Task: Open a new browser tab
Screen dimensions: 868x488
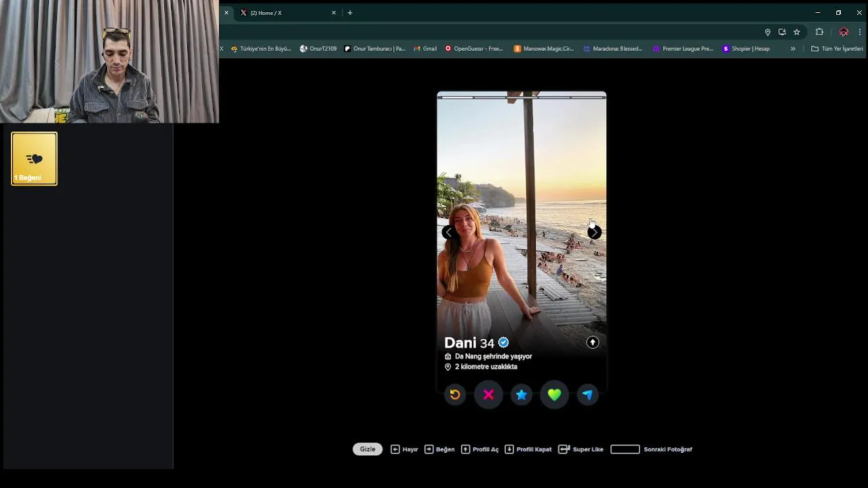Action: pos(350,13)
